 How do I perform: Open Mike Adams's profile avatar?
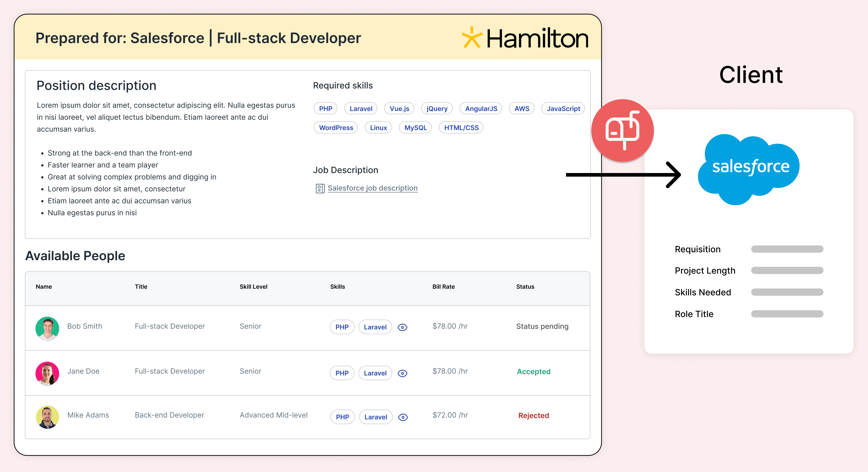tap(48, 417)
